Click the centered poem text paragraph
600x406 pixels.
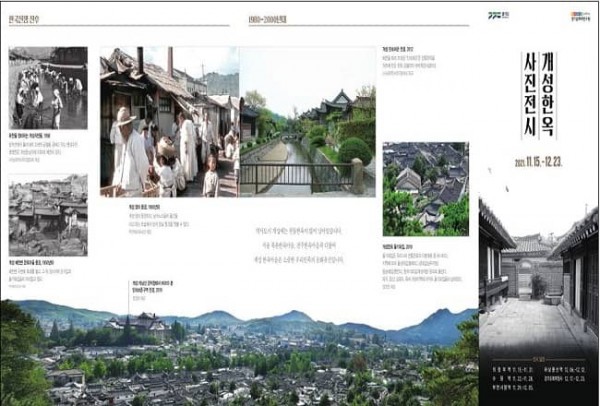point(299,245)
